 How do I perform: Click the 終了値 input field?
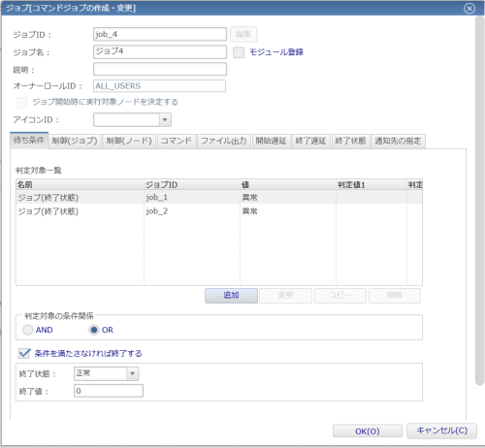[x=109, y=391]
